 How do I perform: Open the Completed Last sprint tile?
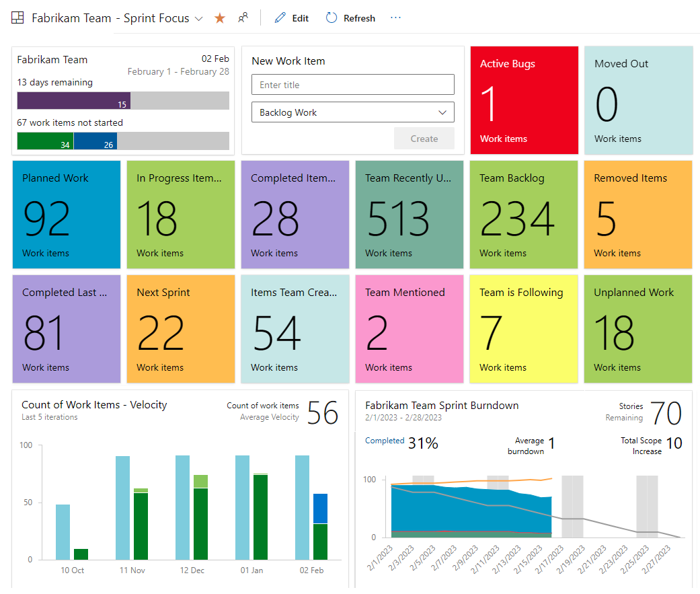(67, 329)
